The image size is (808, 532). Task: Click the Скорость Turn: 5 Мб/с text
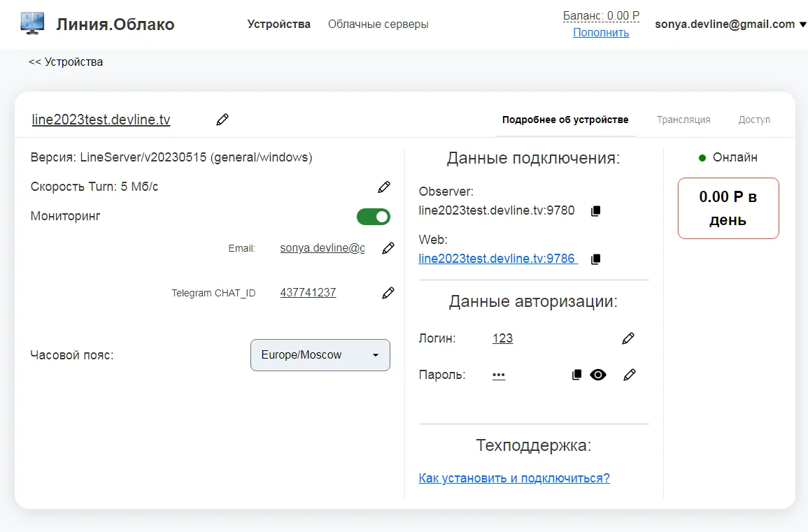coord(94,187)
